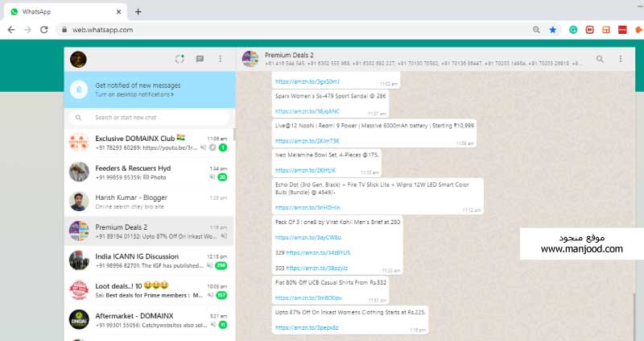Click the muted icon on the Aftermarket - DOMAINX row
This screenshot has height=341, width=644.
tap(213, 325)
